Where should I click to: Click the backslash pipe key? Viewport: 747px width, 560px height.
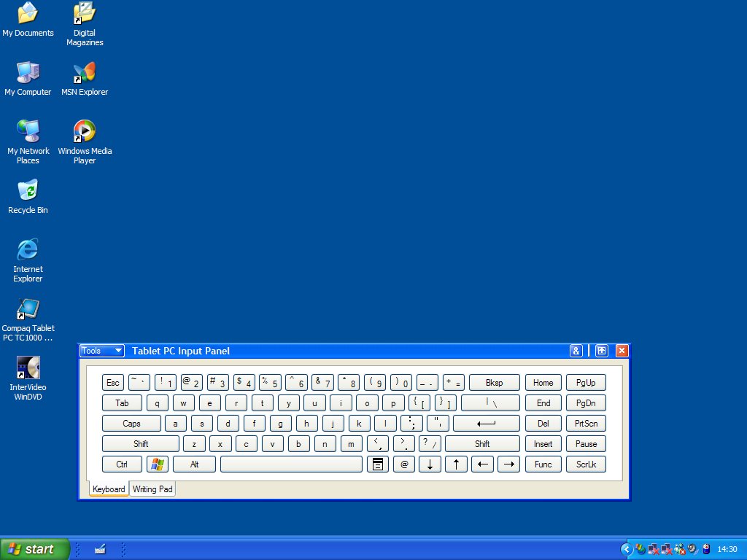(x=490, y=402)
